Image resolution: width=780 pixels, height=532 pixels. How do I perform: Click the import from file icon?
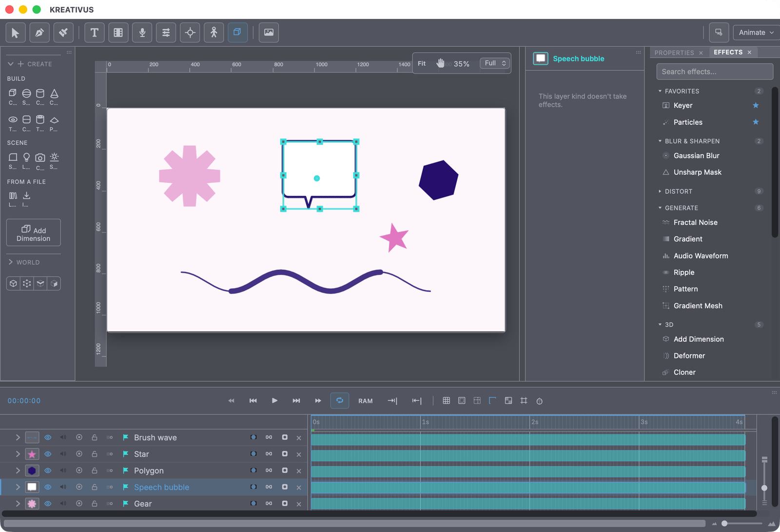(x=26, y=198)
